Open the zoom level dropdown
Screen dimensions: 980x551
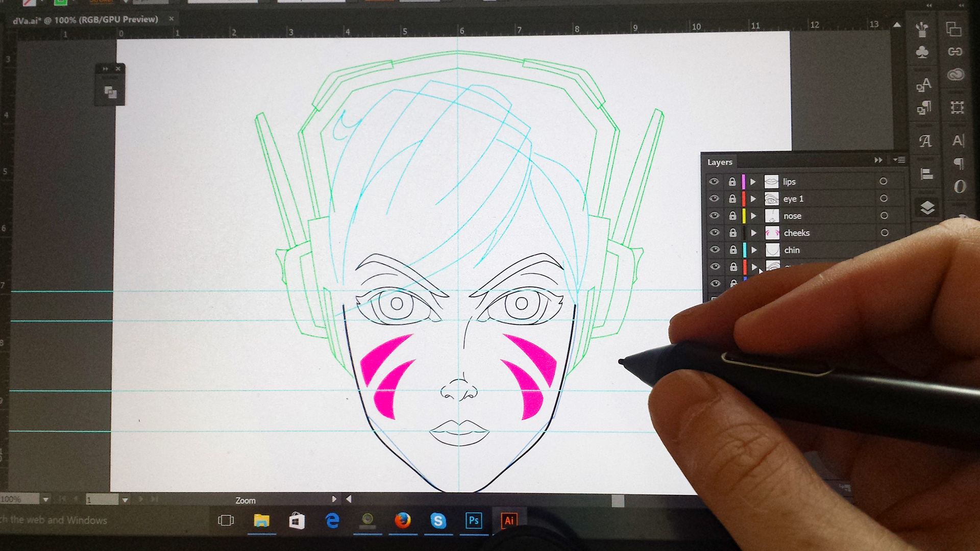(45, 499)
